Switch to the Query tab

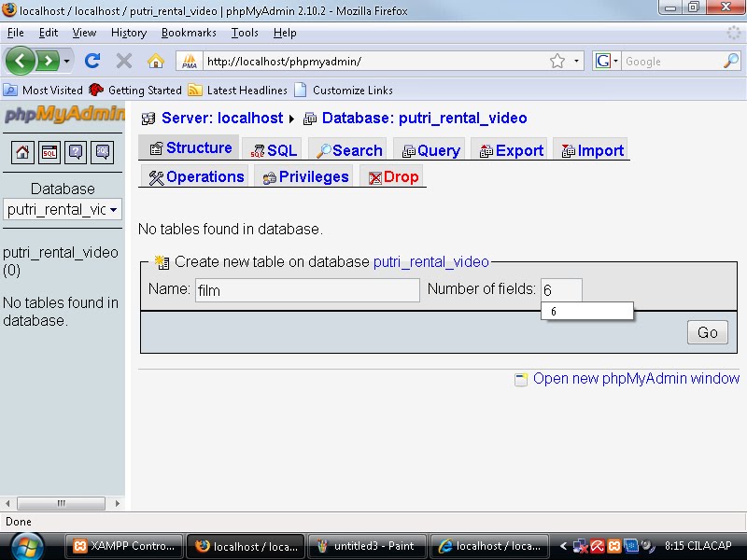tap(430, 150)
